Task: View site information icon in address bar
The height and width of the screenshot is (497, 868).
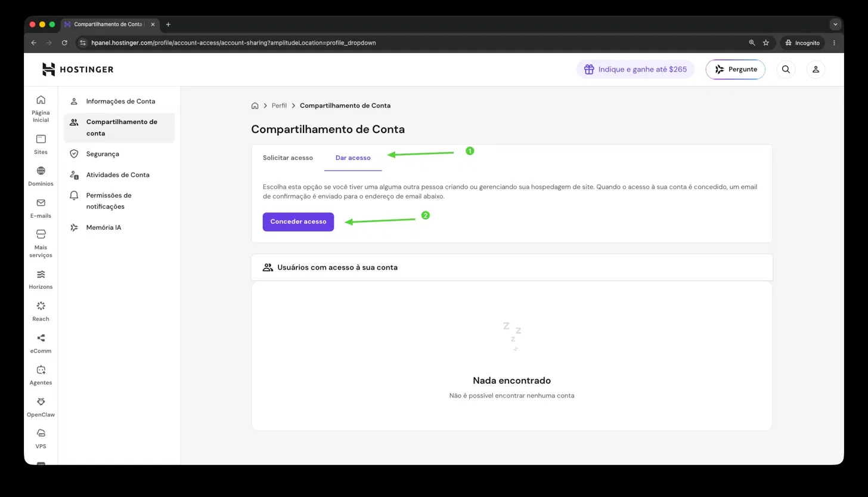Action: (x=83, y=43)
